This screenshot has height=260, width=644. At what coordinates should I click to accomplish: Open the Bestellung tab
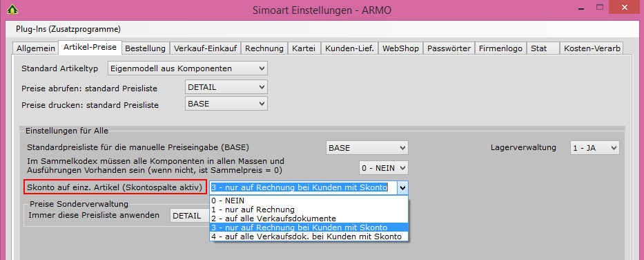[x=146, y=48]
